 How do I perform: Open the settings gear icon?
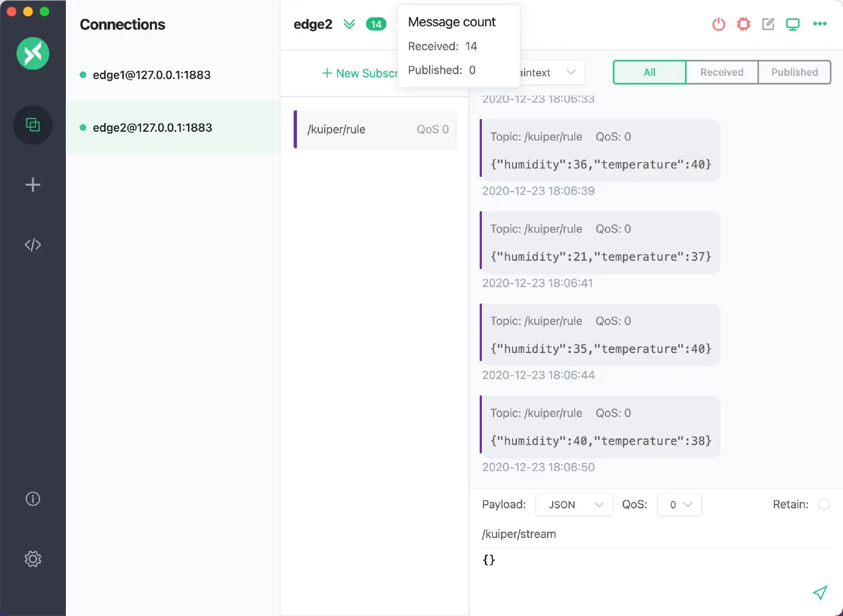tap(33, 559)
